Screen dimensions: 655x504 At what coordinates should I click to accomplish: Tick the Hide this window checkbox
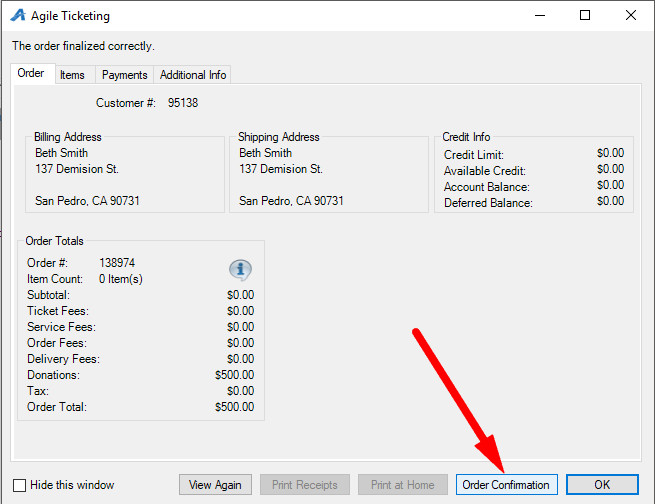[19, 485]
